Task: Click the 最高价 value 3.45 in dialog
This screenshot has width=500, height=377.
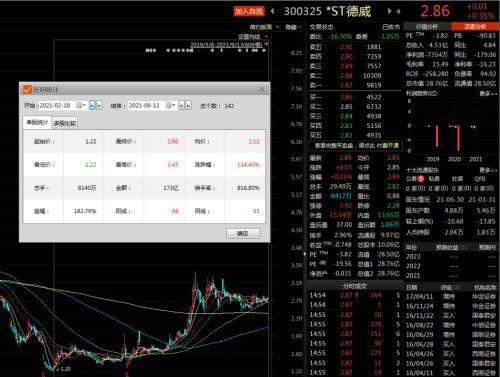Action: tap(173, 165)
